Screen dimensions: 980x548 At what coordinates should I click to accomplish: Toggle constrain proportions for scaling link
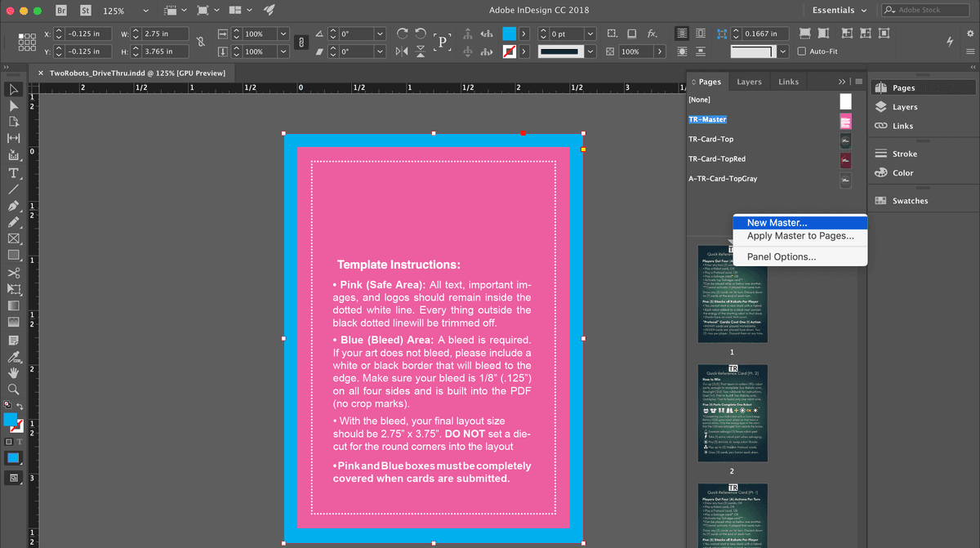point(300,42)
